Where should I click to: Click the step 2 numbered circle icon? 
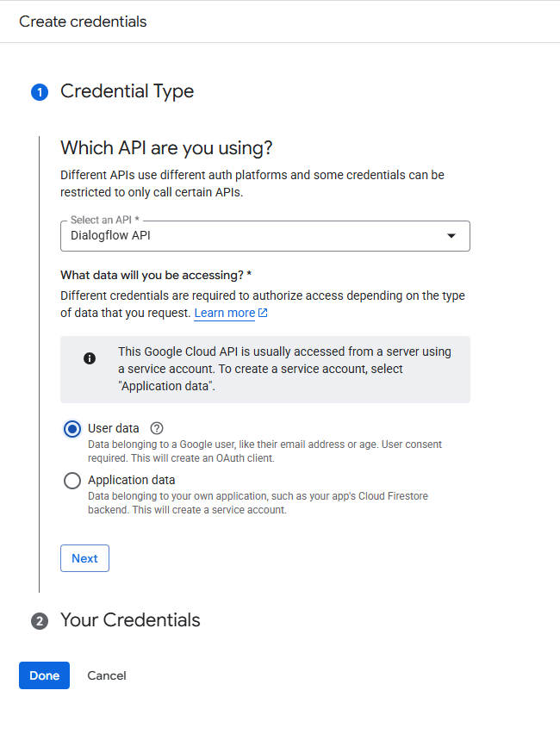(40, 621)
